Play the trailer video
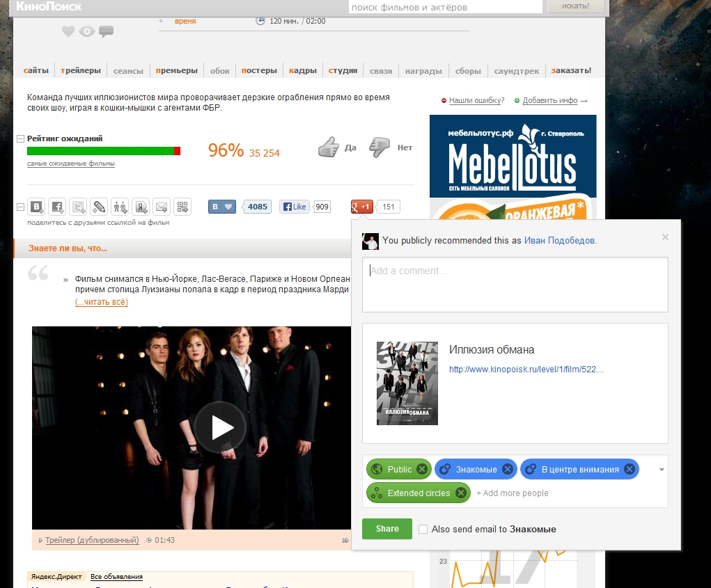 (221, 427)
